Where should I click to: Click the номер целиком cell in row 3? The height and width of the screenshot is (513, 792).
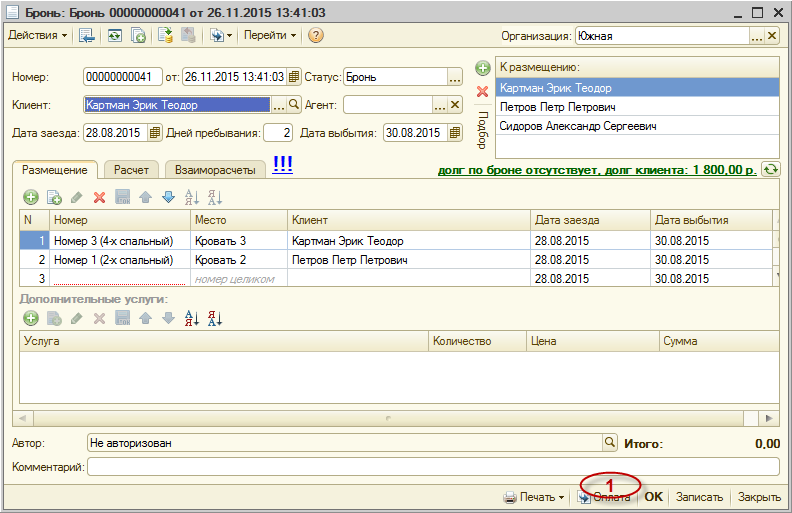(239, 279)
